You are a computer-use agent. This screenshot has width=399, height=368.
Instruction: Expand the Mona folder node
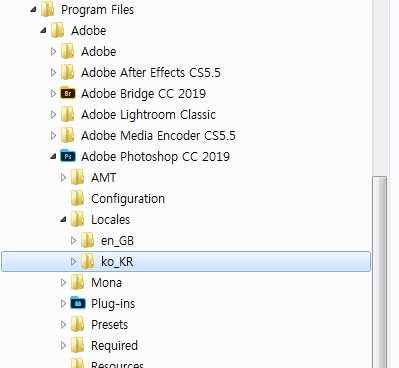tap(63, 282)
